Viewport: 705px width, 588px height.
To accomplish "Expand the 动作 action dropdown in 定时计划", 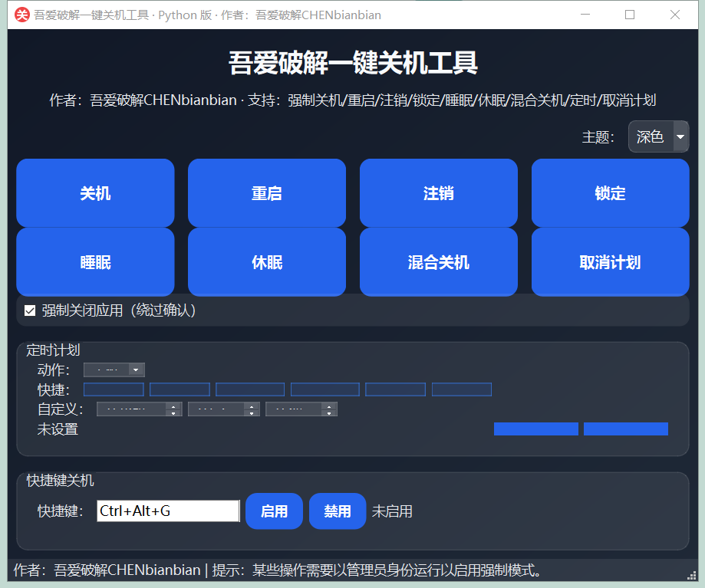I will pos(137,370).
